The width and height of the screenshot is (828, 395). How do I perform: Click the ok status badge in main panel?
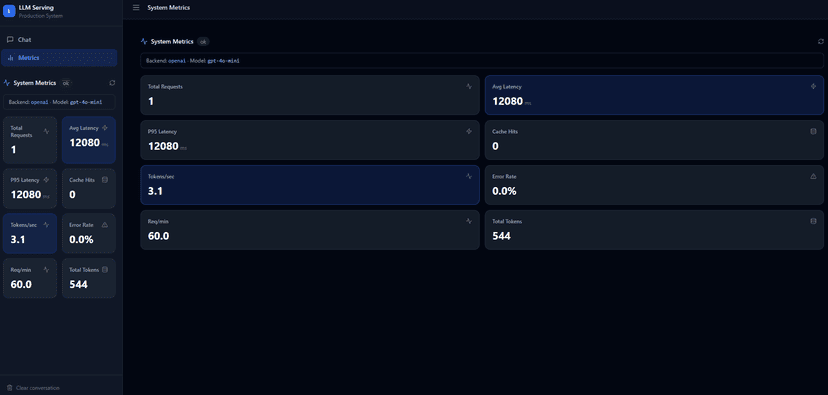(x=203, y=41)
